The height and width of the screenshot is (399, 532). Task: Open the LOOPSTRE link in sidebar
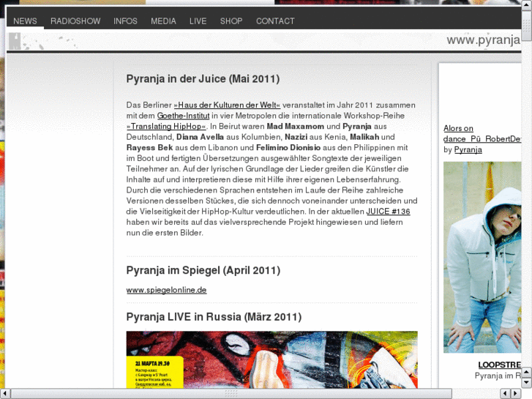click(499, 365)
